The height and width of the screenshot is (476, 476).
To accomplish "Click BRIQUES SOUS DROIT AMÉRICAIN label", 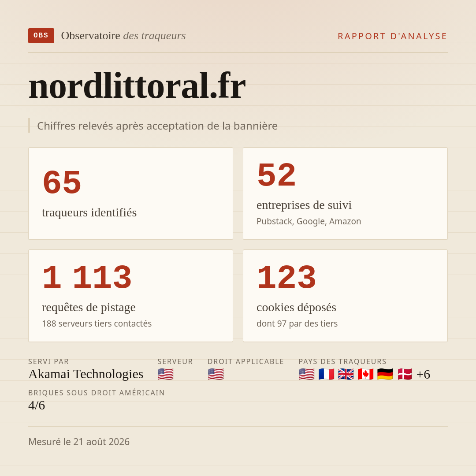I will tap(97, 393).
